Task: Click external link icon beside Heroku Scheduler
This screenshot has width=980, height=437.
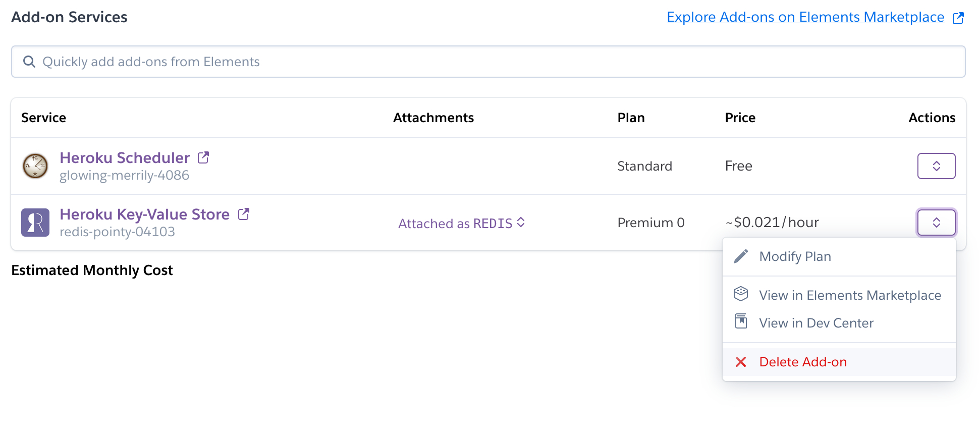Action: [203, 157]
